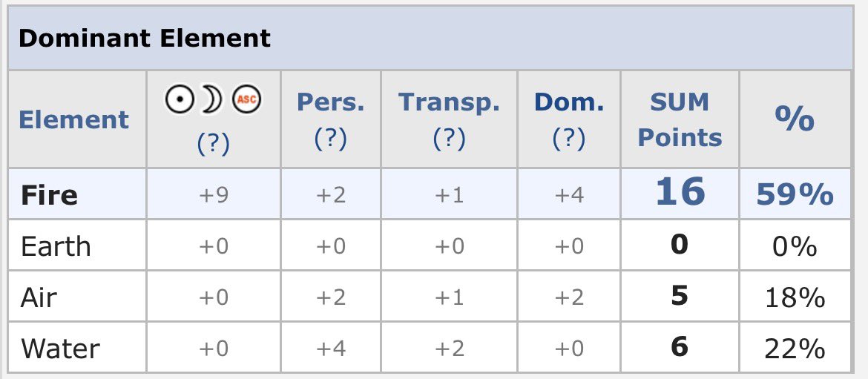
Task: Click the orange ASC ascendant icon
Action: tap(246, 100)
